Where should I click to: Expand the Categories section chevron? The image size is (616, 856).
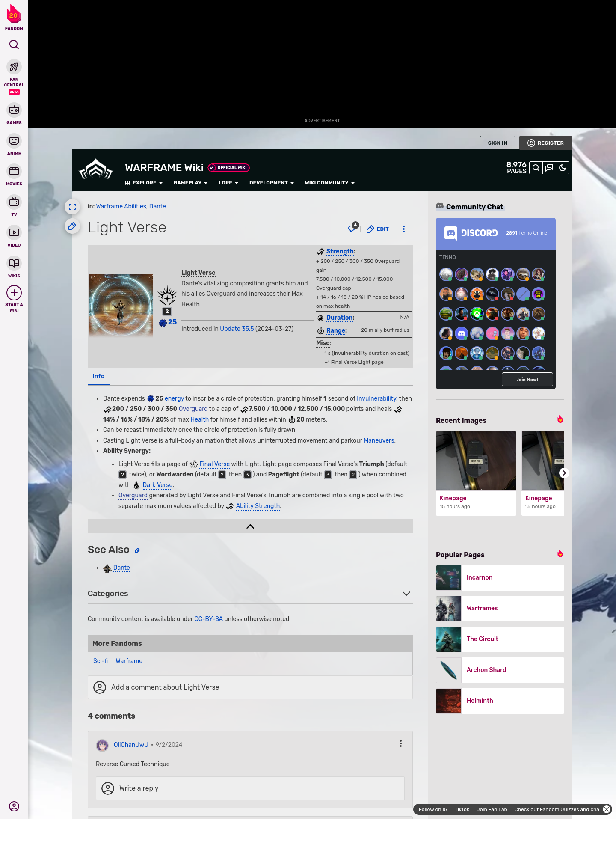pos(406,594)
